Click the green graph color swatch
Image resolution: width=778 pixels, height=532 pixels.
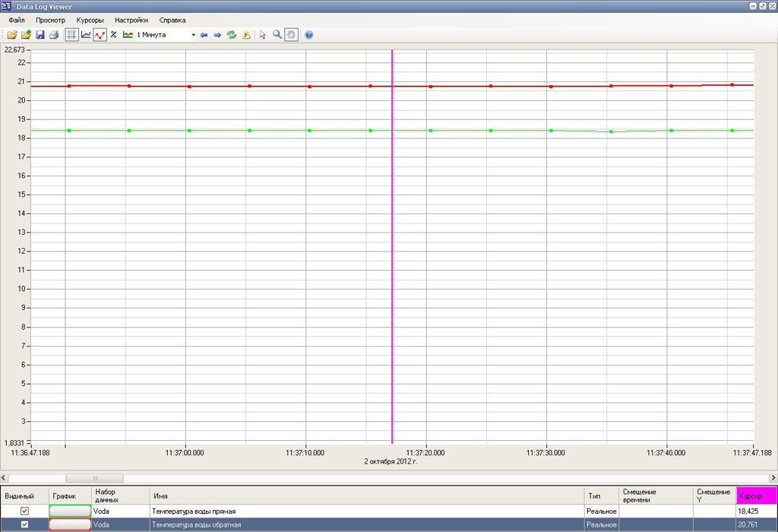pos(70,511)
